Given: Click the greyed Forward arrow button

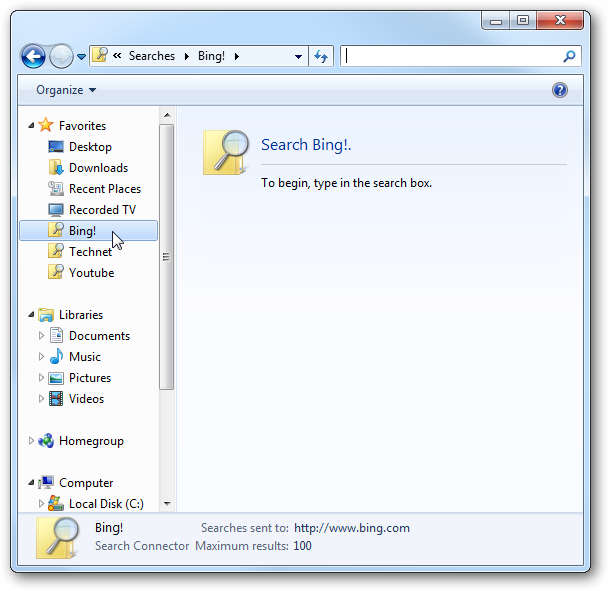Looking at the screenshot, I should [61, 56].
